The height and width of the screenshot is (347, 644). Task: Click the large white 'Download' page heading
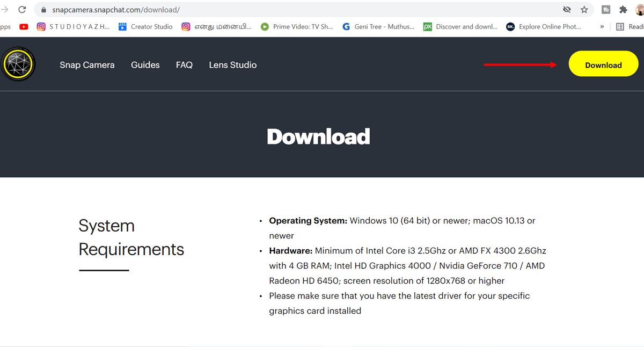tap(319, 136)
